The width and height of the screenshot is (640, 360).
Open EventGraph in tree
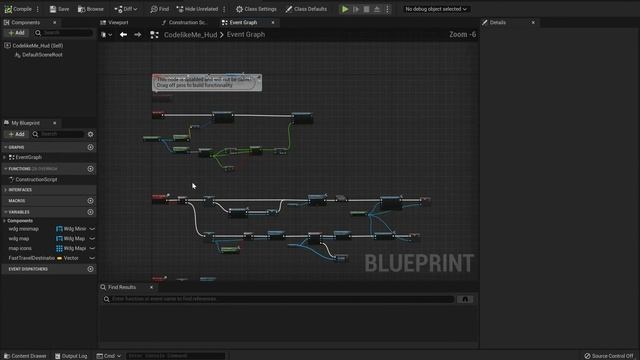[x=28, y=157]
